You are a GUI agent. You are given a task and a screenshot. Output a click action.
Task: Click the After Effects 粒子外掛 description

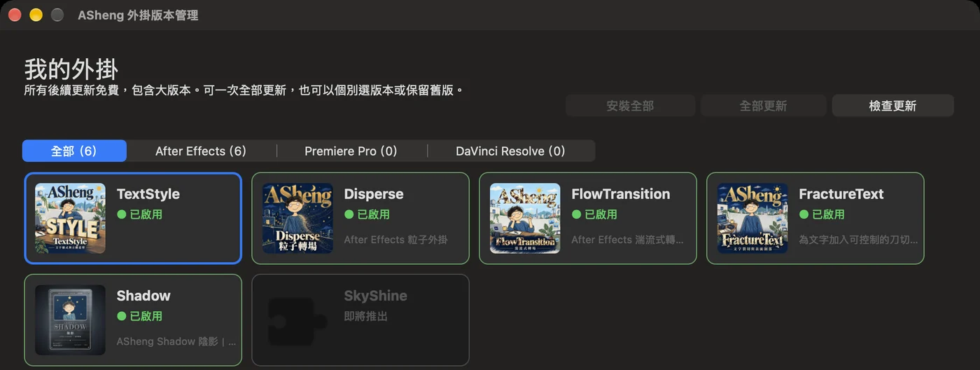[x=395, y=240]
